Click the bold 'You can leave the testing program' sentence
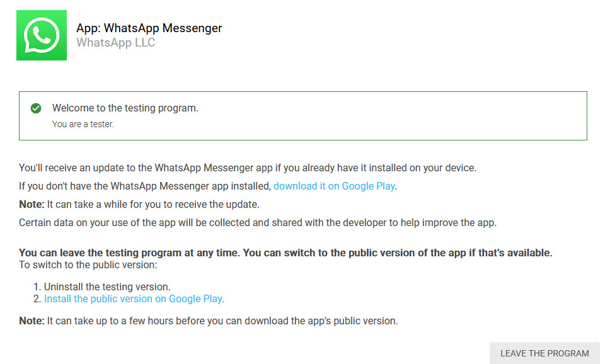The height and width of the screenshot is (364, 610). (x=285, y=253)
